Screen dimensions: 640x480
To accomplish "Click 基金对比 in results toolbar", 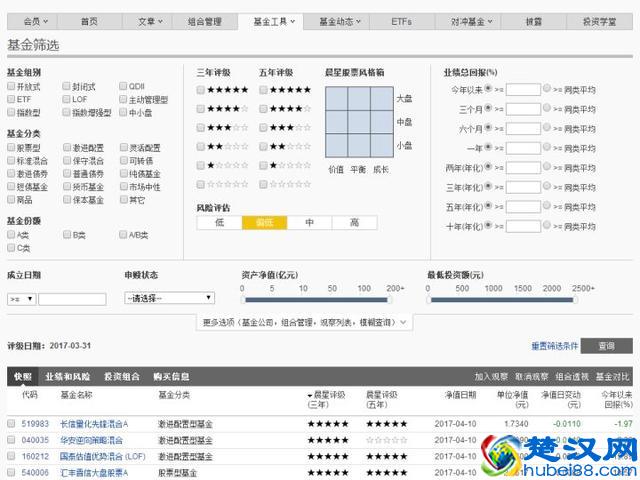I will click(x=612, y=377).
